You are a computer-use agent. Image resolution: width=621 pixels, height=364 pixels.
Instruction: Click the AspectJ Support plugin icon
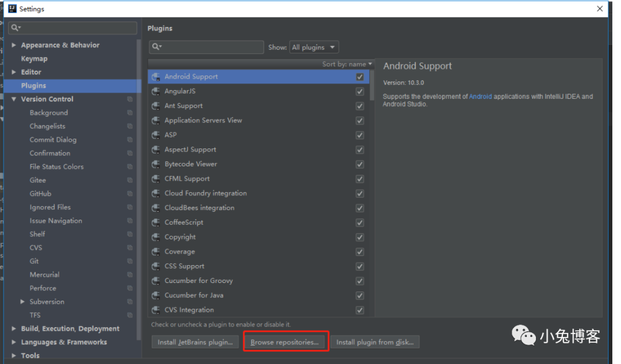click(x=156, y=150)
